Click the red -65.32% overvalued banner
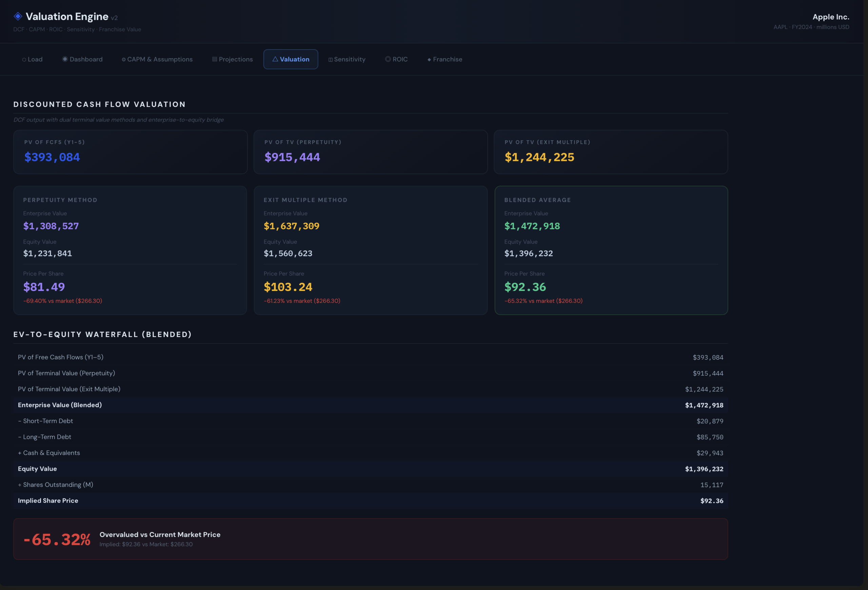Image resolution: width=868 pixels, height=590 pixels. tap(370, 539)
